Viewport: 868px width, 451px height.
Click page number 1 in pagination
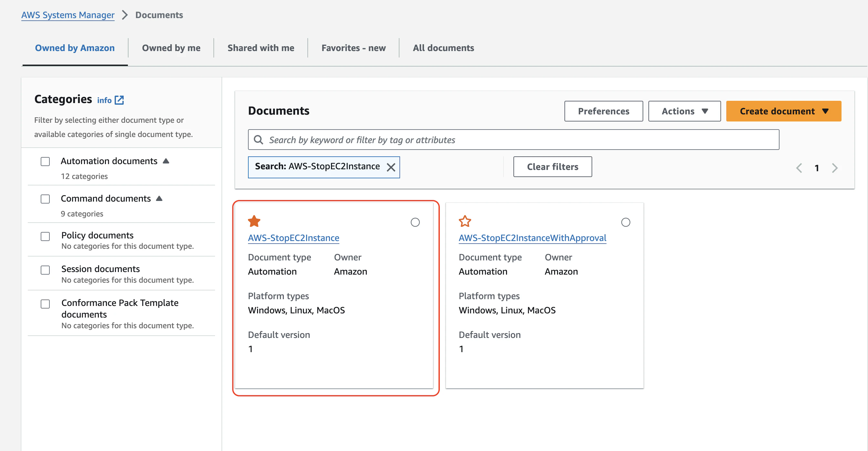[817, 168]
